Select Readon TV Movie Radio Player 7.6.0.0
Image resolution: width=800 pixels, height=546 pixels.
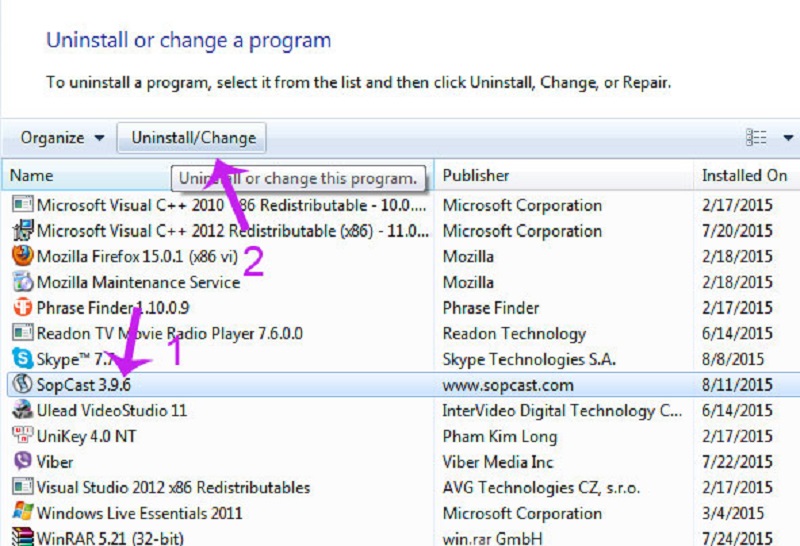coord(169,333)
